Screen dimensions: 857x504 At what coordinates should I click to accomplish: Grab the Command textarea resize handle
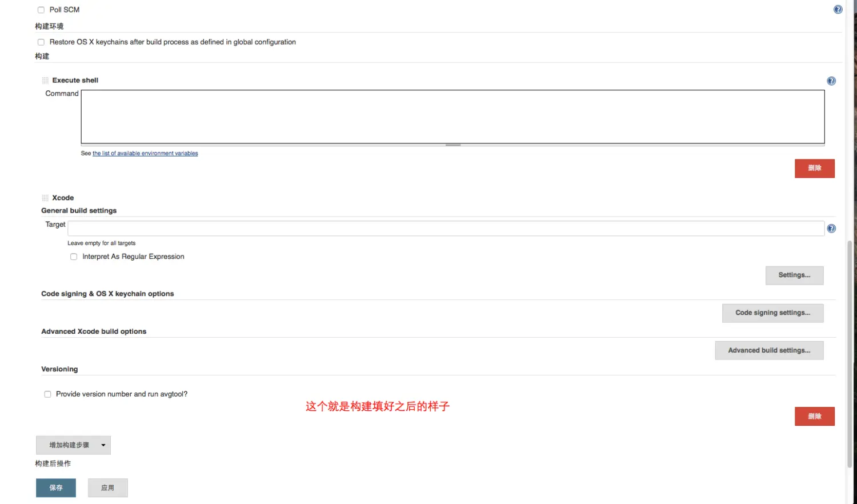coord(453,145)
